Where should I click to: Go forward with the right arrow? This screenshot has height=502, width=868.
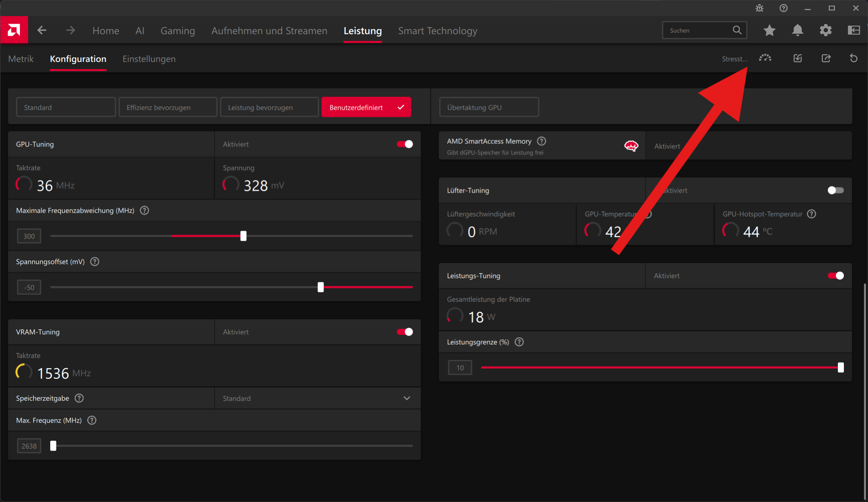coord(70,30)
